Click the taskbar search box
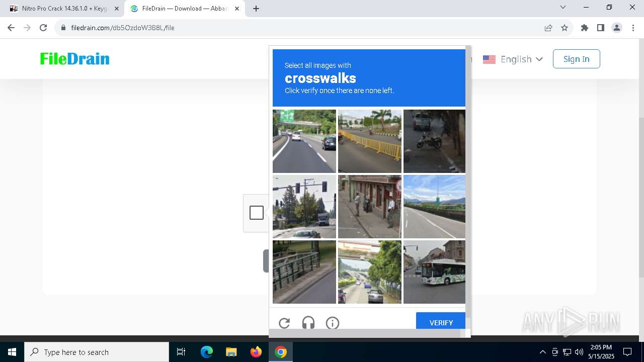The height and width of the screenshot is (362, 644). [97, 352]
